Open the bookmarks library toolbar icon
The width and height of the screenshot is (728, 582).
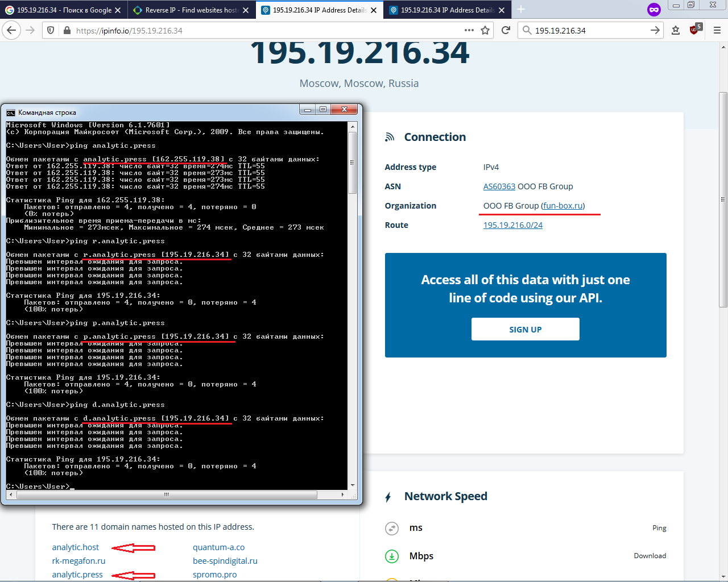(676, 30)
